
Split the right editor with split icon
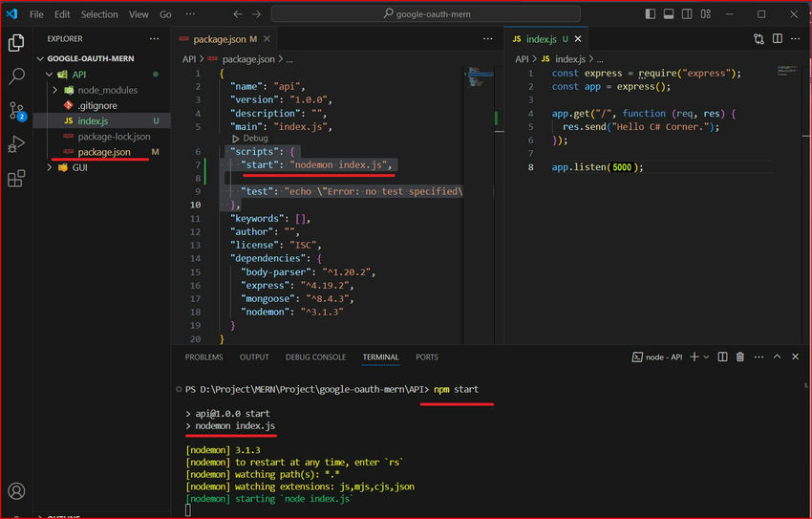pos(778,39)
